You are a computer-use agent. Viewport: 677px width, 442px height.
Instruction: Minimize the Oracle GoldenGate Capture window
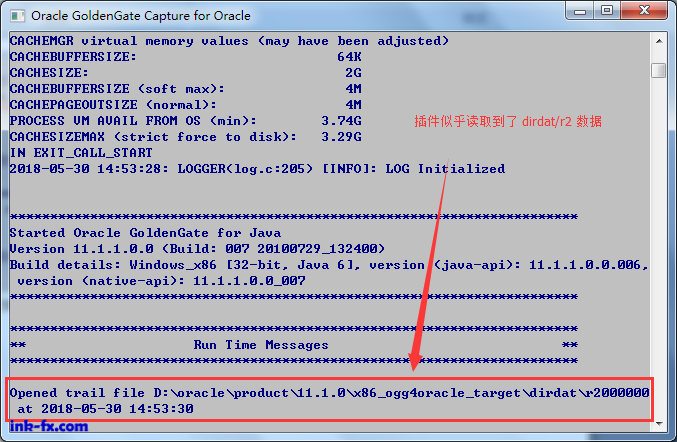(x=580, y=11)
